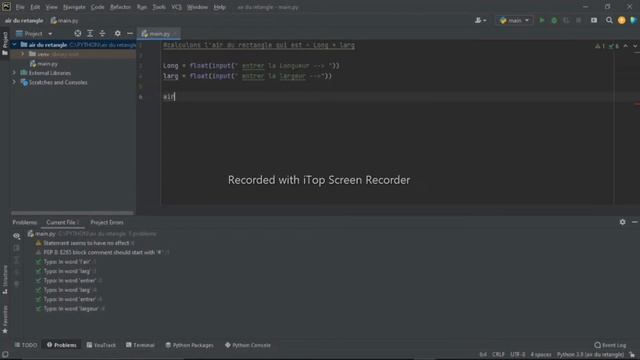The width and height of the screenshot is (640, 360).
Task: Click the Stop process square icon
Action: click(578, 20)
